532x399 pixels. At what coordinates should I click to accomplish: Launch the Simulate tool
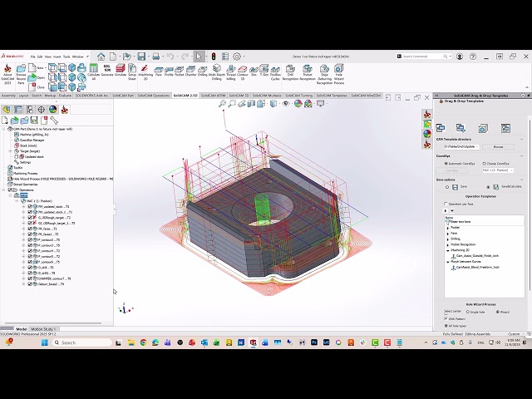pos(120,70)
